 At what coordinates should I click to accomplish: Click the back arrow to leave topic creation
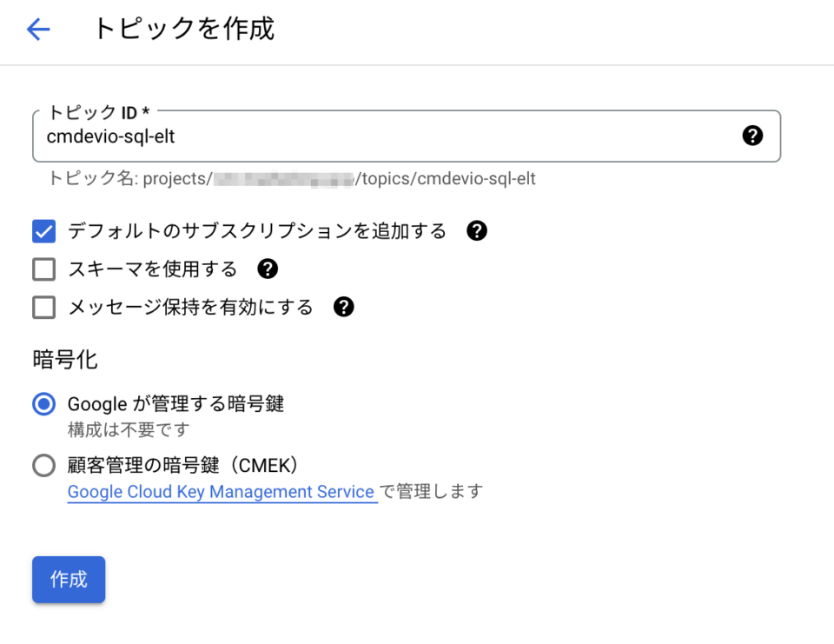36,29
